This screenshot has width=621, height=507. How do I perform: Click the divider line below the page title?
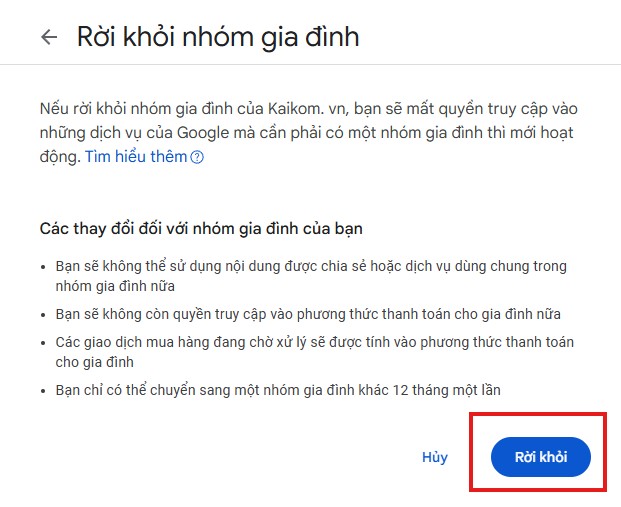tap(310, 65)
